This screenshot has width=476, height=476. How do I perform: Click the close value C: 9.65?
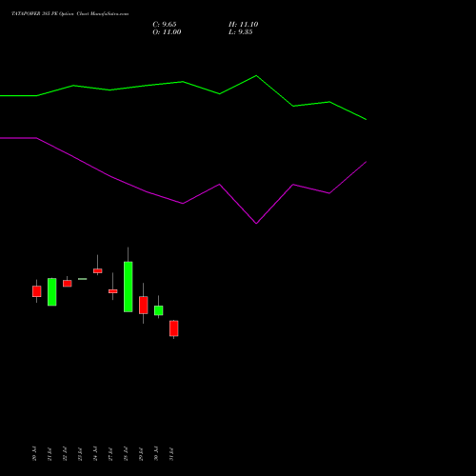click(x=165, y=25)
